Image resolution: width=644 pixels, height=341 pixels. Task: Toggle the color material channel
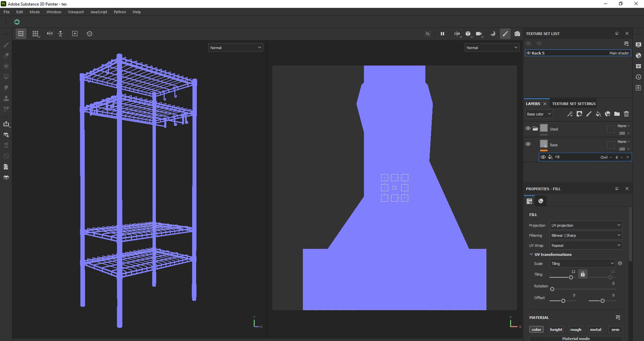tap(536, 330)
